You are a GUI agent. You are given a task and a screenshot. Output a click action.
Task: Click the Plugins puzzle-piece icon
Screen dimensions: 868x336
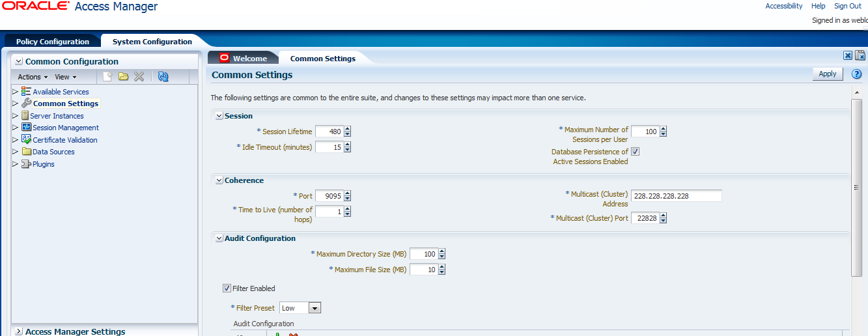pos(26,164)
